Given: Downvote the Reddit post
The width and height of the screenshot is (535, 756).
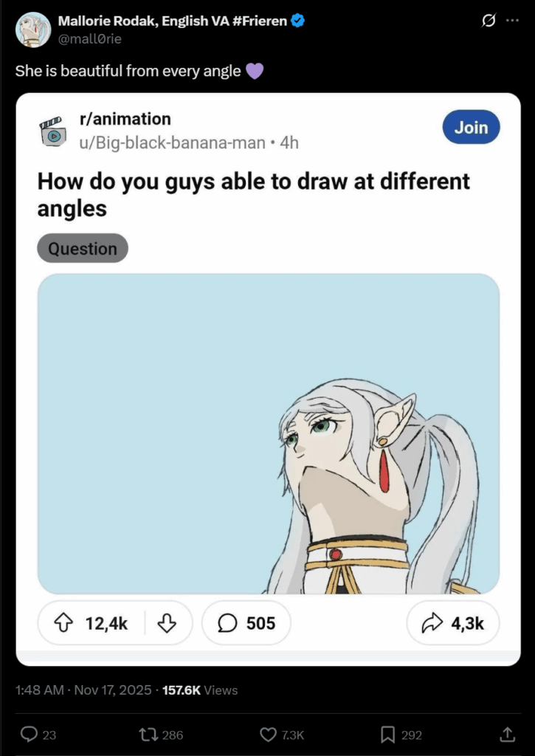Looking at the screenshot, I should (168, 624).
